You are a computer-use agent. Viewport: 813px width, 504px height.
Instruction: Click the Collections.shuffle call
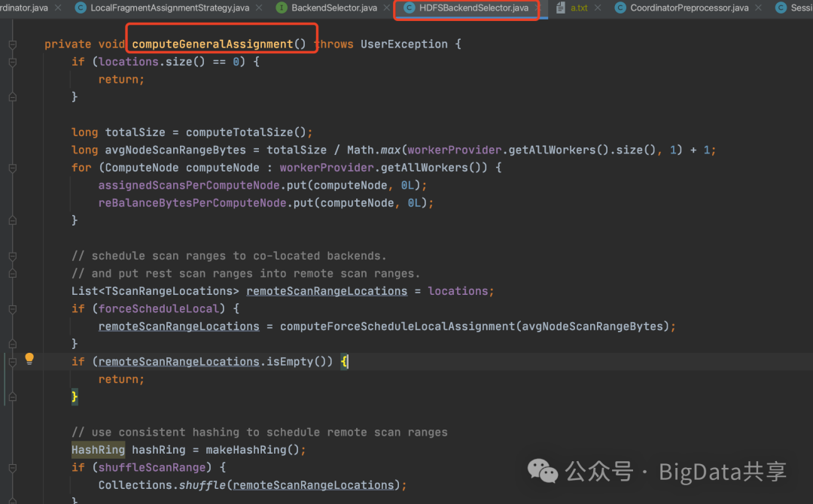tap(162, 485)
